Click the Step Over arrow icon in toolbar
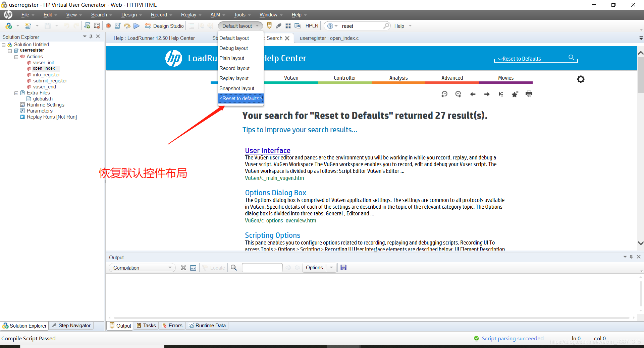The width and height of the screenshot is (644, 348). point(127,26)
